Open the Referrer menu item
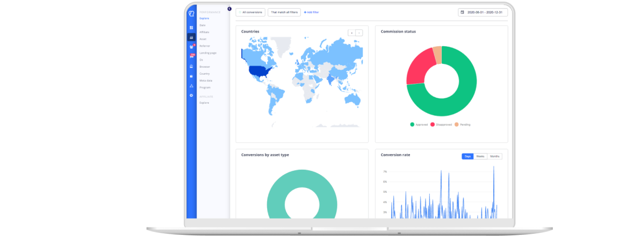644x238 pixels. coord(204,46)
